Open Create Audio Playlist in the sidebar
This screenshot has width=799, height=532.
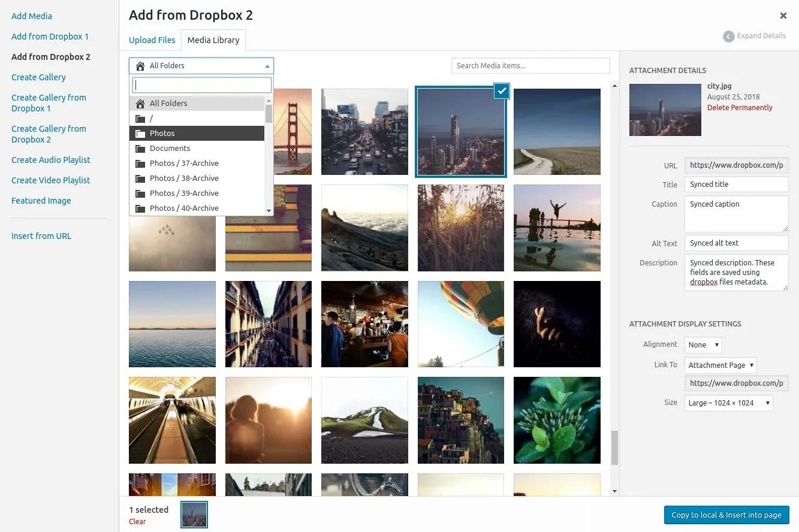click(51, 159)
